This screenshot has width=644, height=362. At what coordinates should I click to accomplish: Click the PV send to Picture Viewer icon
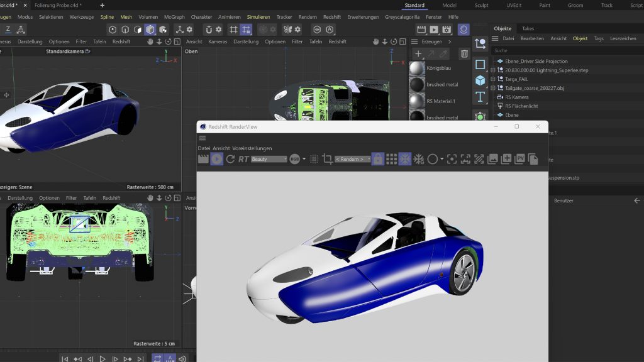point(519,159)
